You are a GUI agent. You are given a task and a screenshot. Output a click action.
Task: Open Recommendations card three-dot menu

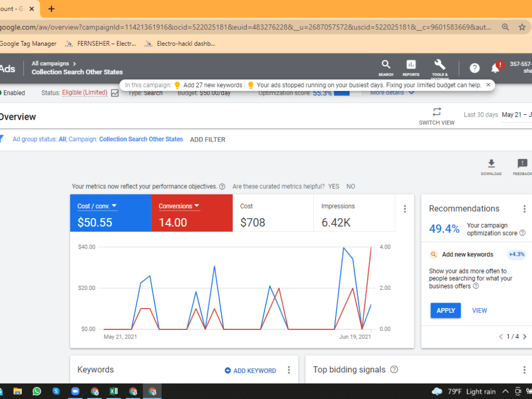point(525,209)
